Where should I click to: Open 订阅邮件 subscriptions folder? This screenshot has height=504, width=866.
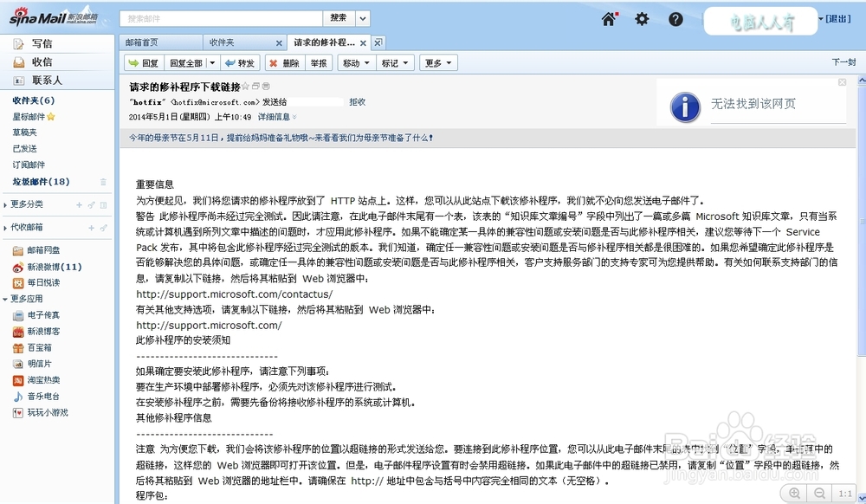click(x=29, y=165)
